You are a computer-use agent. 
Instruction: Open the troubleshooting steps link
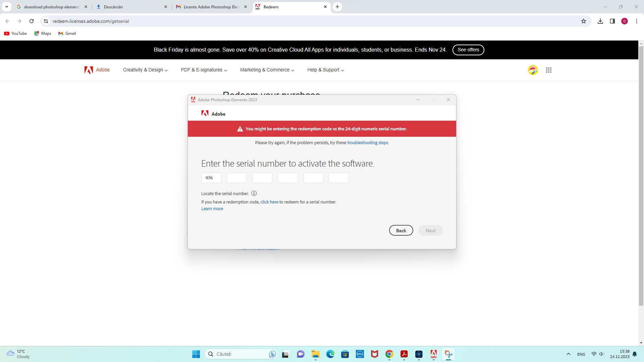coord(368,142)
